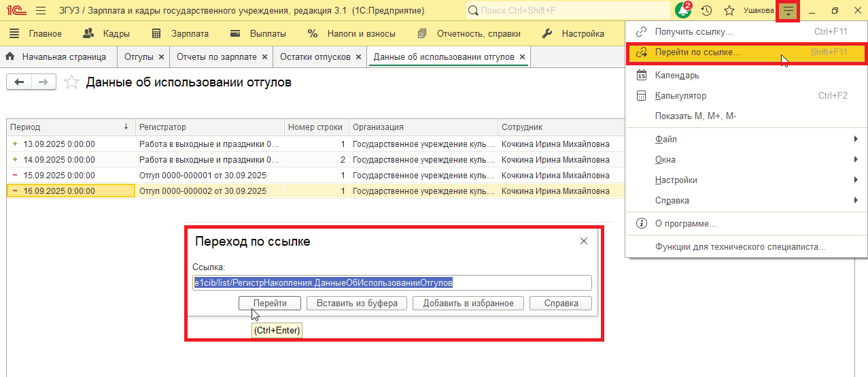868x377 pixels.
Task: Click the Номер строки column header
Action: click(x=316, y=127)
